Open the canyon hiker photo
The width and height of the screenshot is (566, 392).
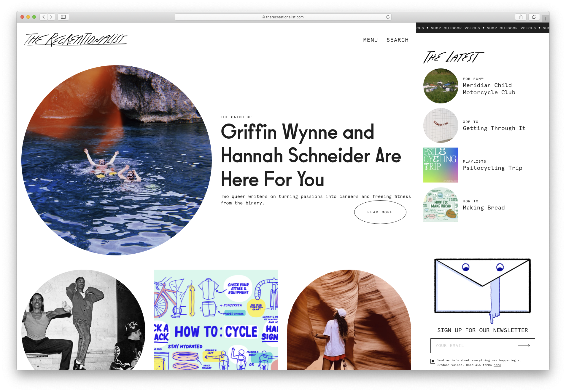click(349, 320)
